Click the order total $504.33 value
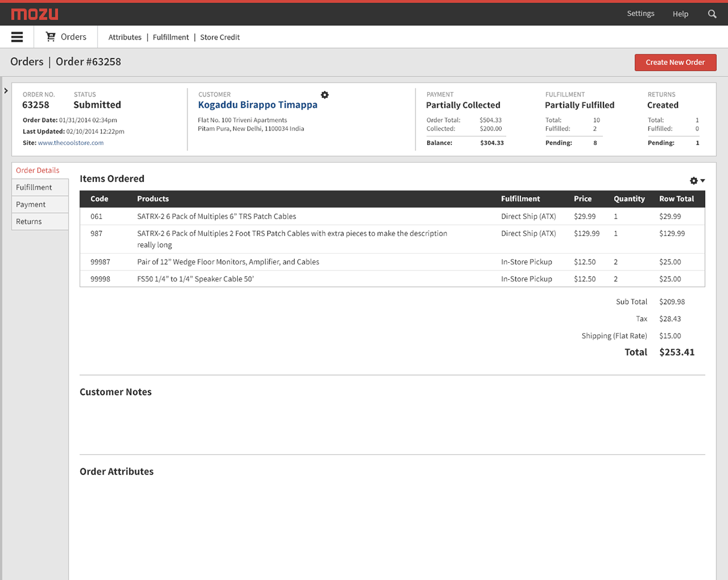The width and height of the screenshot is (728, 580). 490,120
